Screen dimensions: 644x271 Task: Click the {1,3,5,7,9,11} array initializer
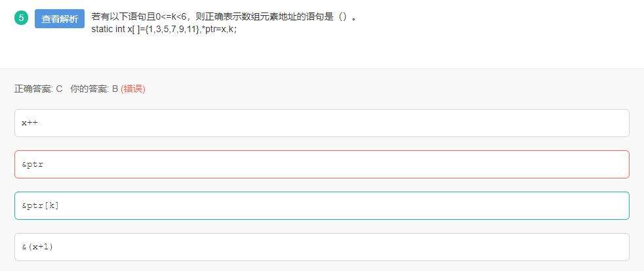point(172,30)
